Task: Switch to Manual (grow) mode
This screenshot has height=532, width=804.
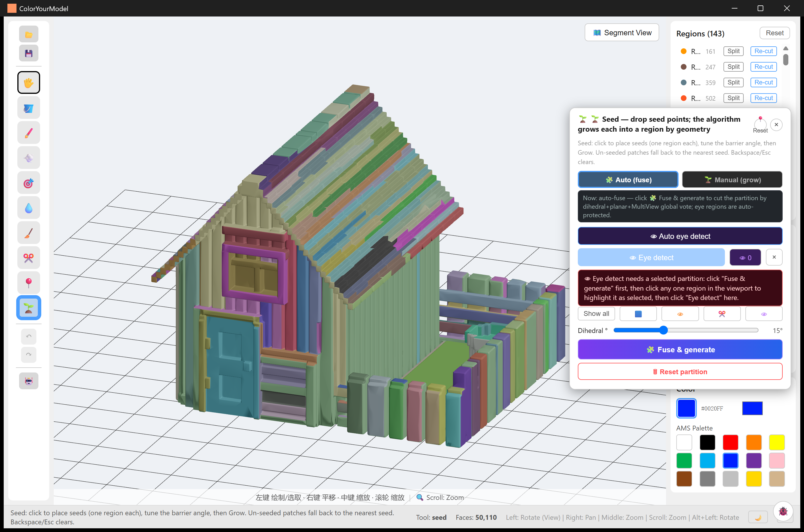Action: pos(732,180)
